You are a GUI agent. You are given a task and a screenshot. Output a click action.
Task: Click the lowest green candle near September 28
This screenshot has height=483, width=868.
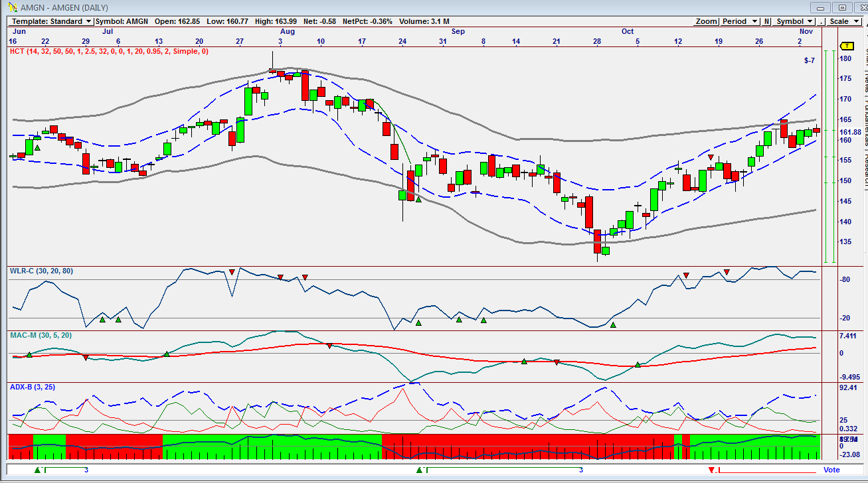pos(606,251)
